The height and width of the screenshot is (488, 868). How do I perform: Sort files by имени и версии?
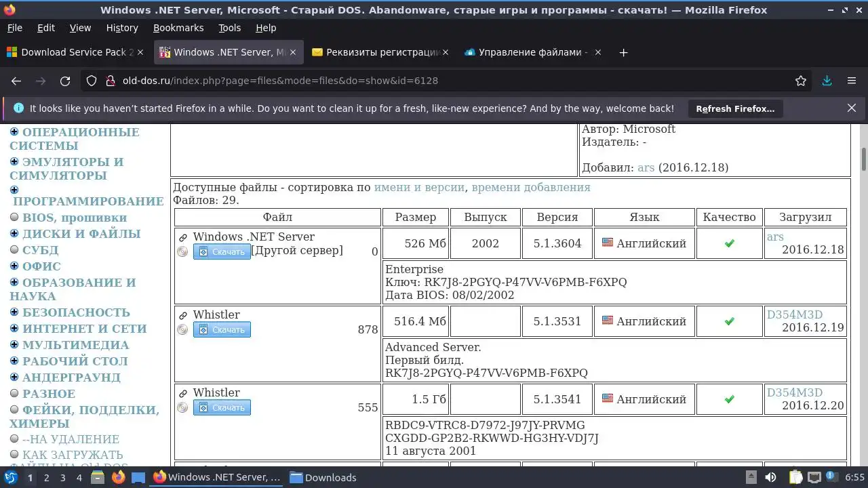pos(419,188)
